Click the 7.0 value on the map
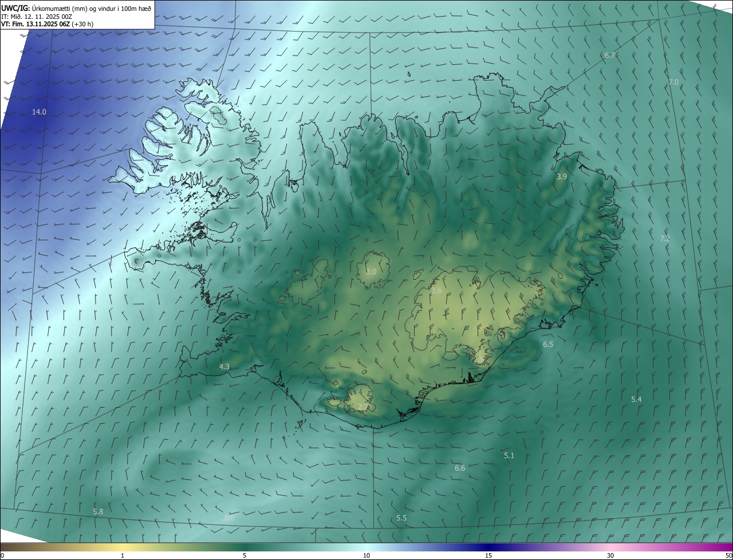 (673, 82)
